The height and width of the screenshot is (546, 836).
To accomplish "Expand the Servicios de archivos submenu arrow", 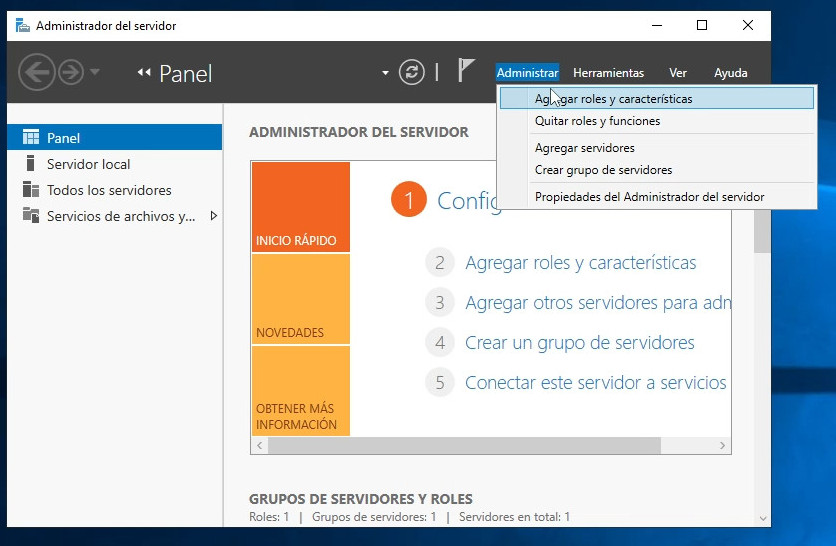I will [213, 216].
